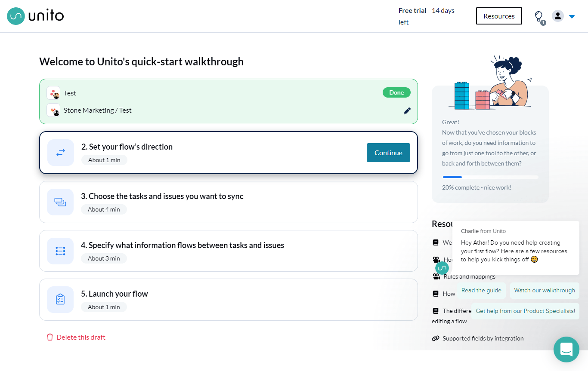Viewport: 588px width, 371px height.
Task: Click video camera icon beside Rules and mappings
Action: [x=436, y=276]
